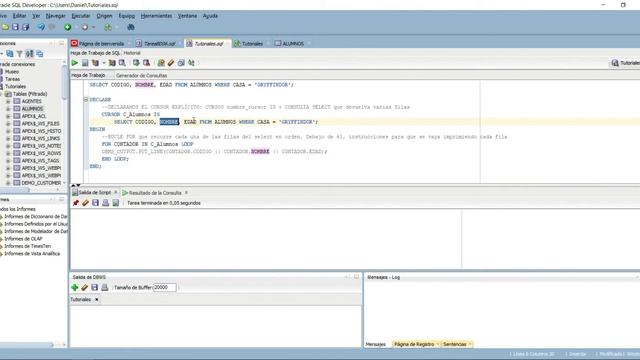
Task: Open the Navegar menu
Action: click(56, 16)
